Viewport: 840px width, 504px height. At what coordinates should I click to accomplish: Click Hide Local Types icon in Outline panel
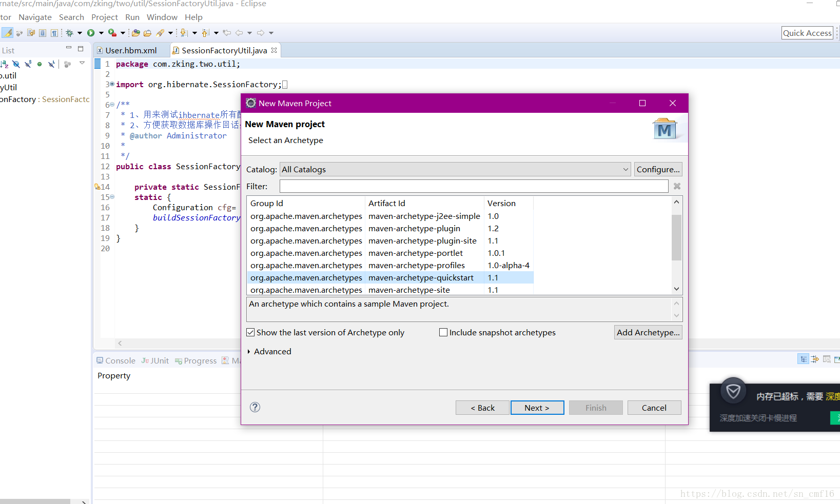point(51,64)
